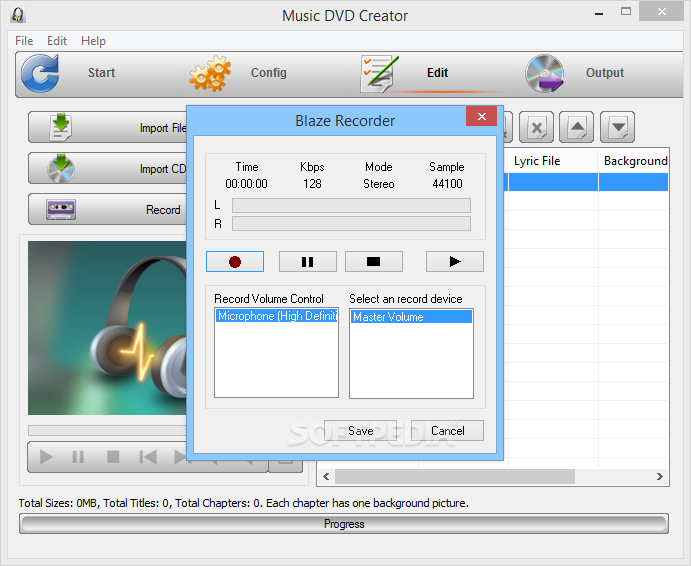Start recording with the red record button

(235, 262)
